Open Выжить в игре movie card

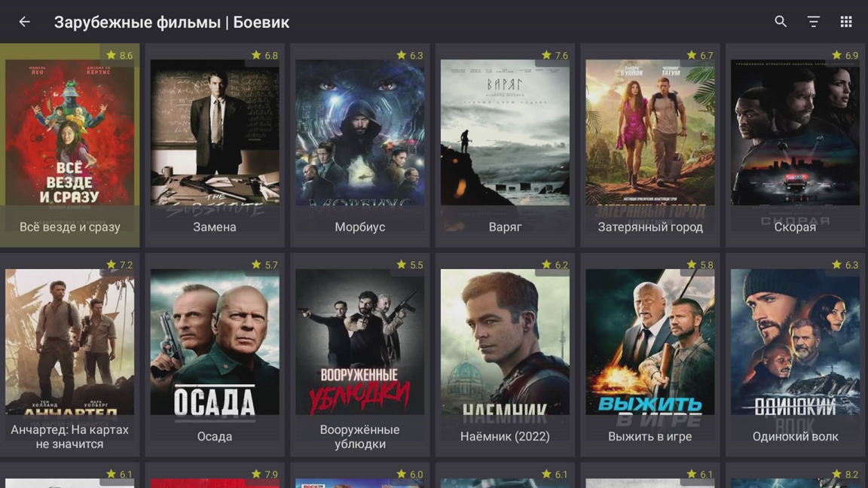click(x=650, y=355)
